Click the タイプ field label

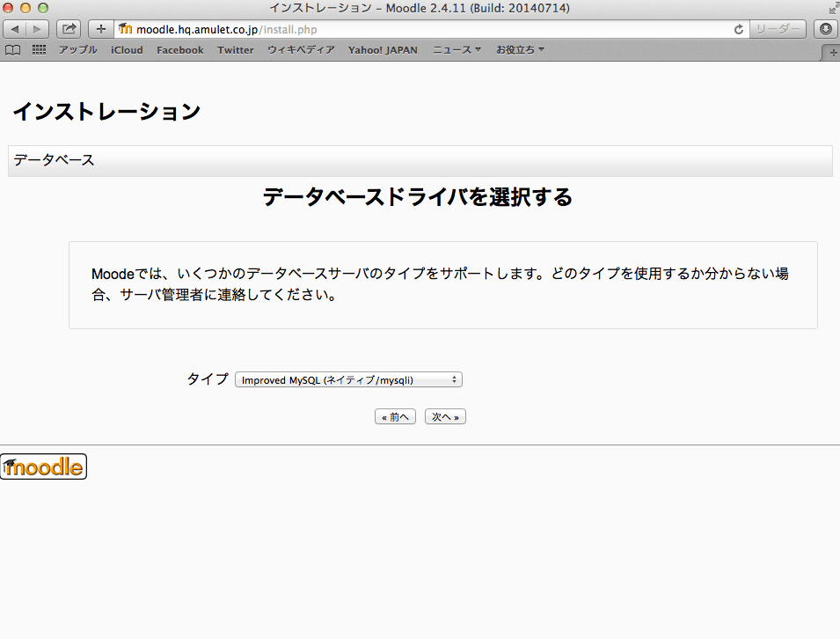(208, 379)
